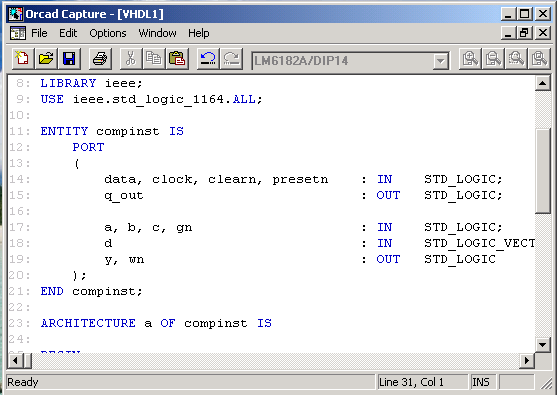Copy selection with the copy icon
The height and width of the screenshot is (395, 559).
click(154, 59)
